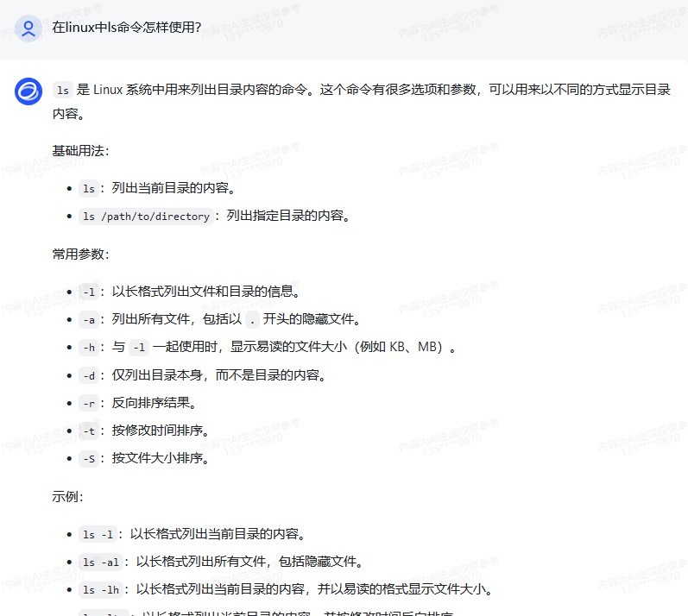Screen dimensions: 688x616
Task: Click the text "显示易读的文件大小 (例如 KB、MB)"
Action: click(x=337, y=347)
